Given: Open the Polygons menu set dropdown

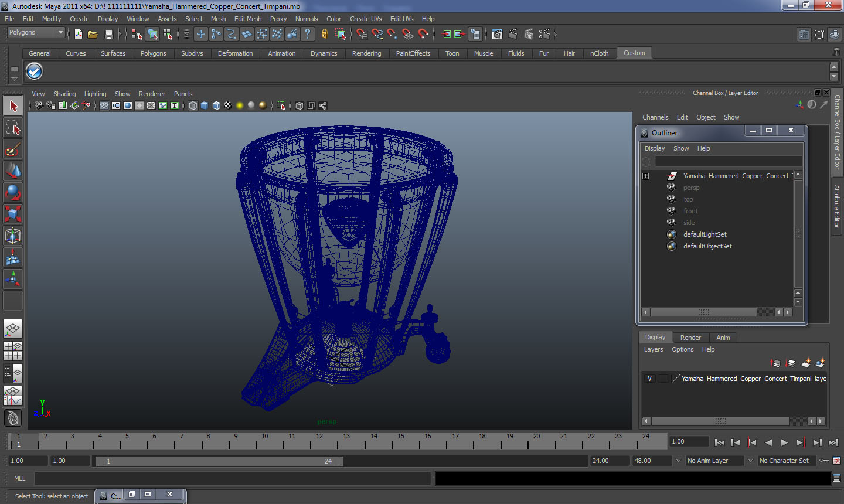Looking at the screenshot, I should pos(35,33).
